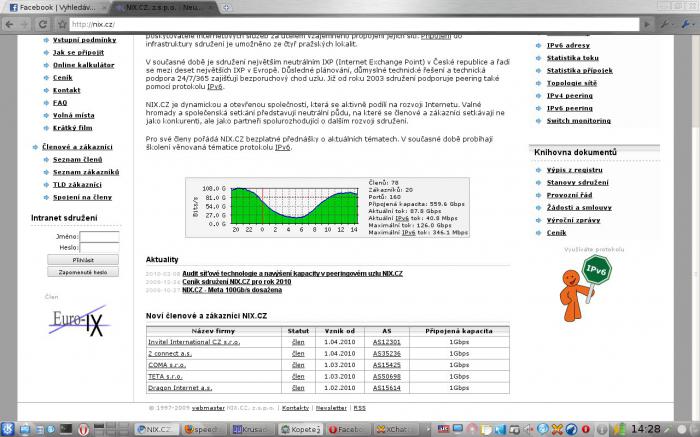
Task: Click the 14:28 system clock
Action: [646, 429]
